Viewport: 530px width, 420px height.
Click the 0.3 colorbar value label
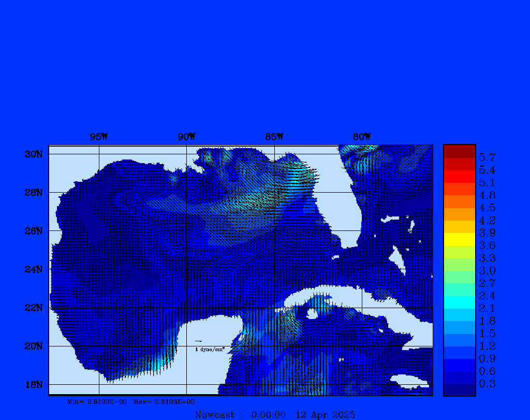(487, 384)
